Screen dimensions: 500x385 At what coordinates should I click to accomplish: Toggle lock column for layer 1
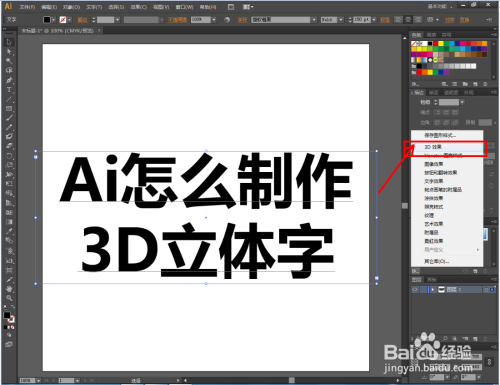tap(423, 290)
